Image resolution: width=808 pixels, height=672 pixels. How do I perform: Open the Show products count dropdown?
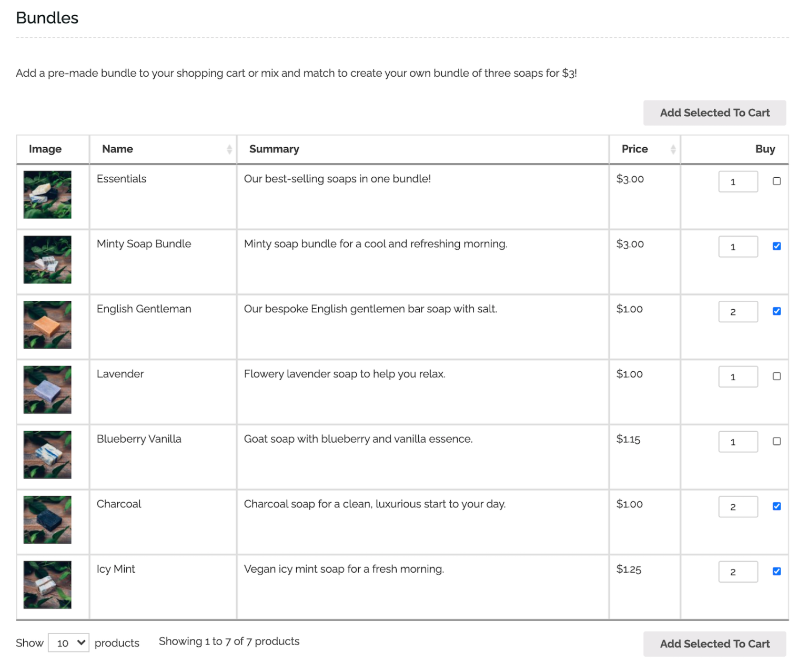click(x=68, y=643)
